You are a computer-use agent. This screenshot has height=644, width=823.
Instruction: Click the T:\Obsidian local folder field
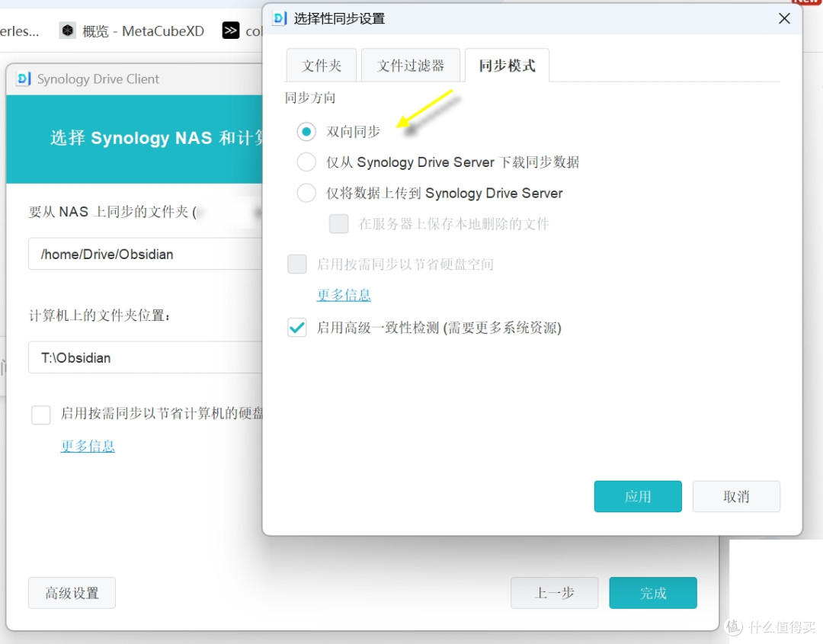pos(146,357)
